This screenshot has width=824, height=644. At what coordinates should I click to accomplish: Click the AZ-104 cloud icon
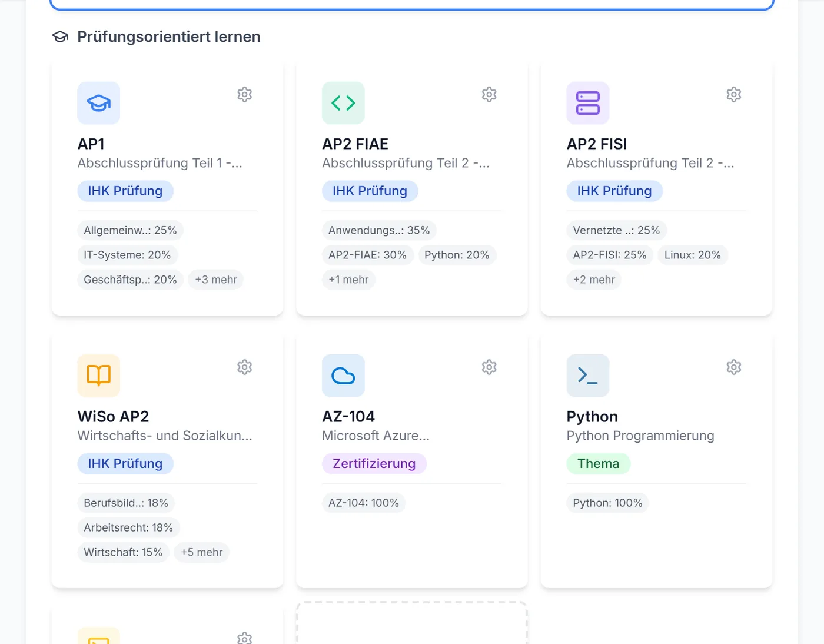click(x=343, y=376)
